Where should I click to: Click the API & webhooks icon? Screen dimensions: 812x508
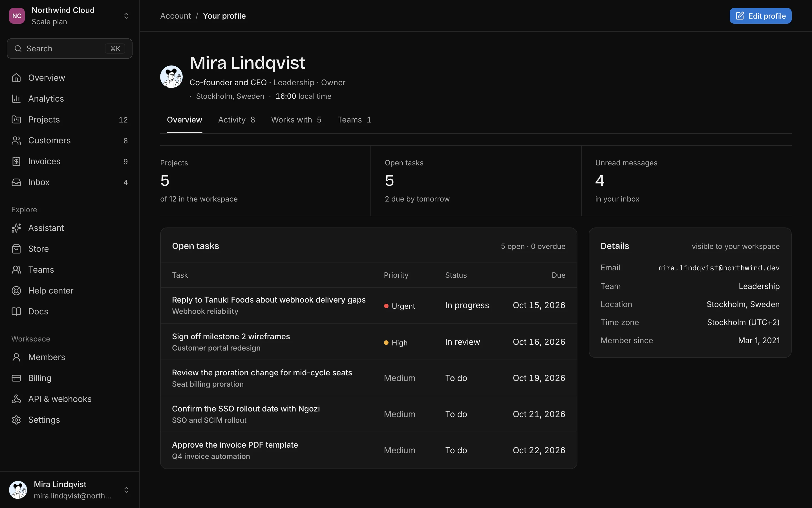pos(16,399)
